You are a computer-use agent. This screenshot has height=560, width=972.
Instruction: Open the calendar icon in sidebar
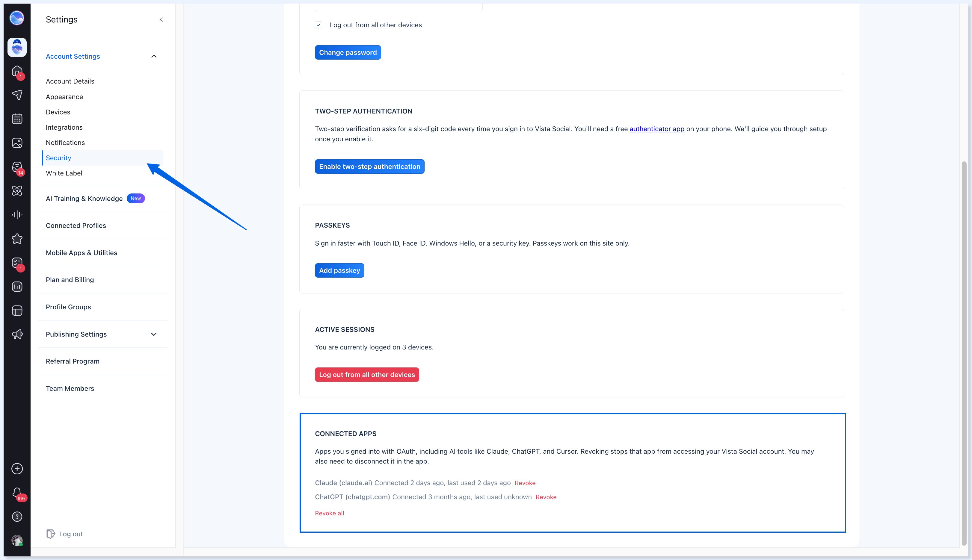coord(17,119)
